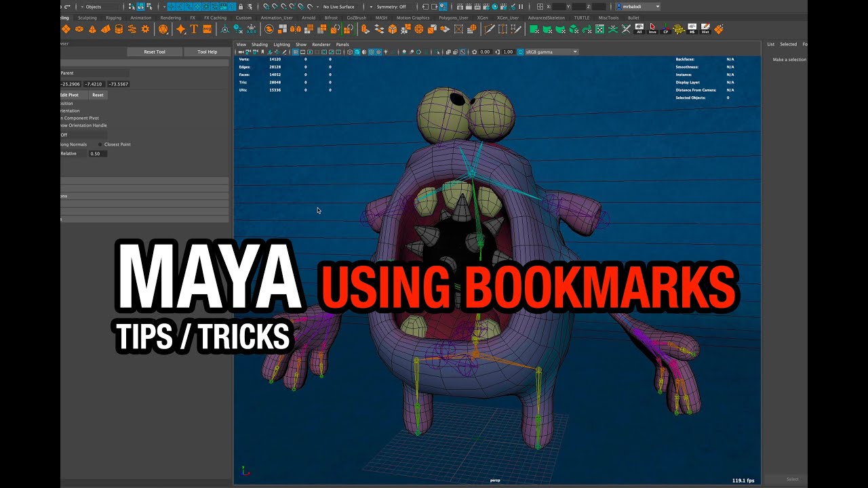Click the step size 0.50 input field

pos(98,154)
